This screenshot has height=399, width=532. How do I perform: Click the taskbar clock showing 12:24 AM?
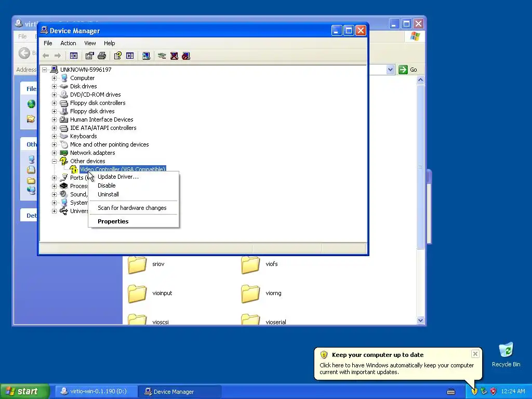tap(513, 391)
